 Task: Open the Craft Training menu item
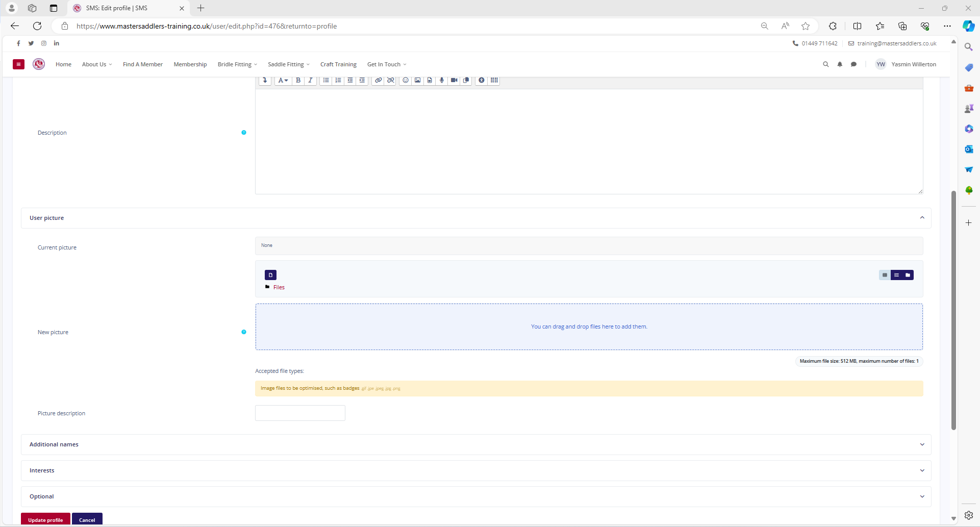(x=338, y=64)
